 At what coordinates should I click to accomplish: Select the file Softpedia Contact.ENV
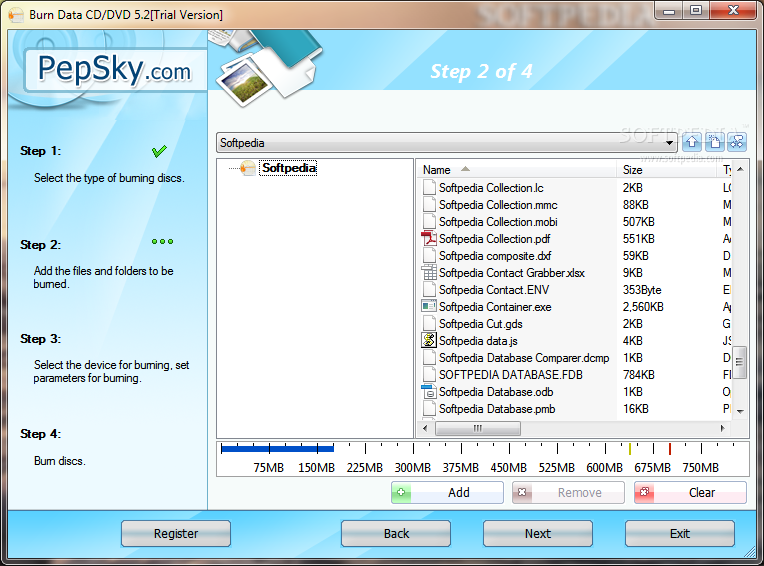click(494, 290)
